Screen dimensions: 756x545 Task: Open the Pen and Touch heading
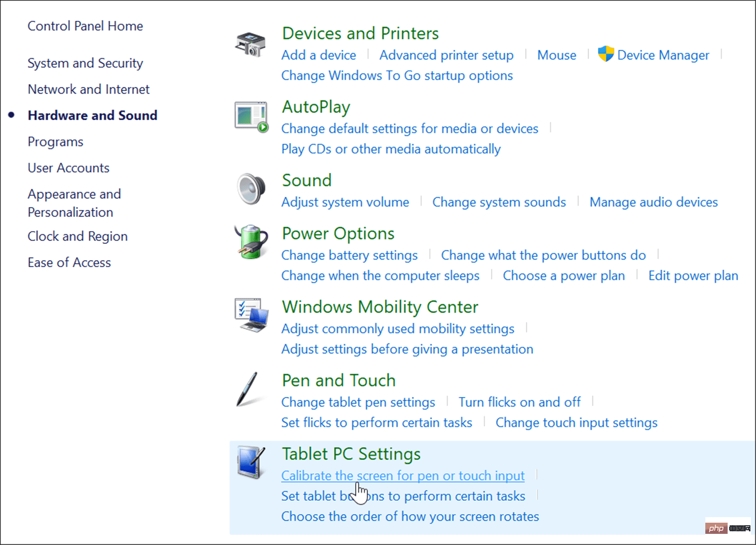tap(339, 381)
